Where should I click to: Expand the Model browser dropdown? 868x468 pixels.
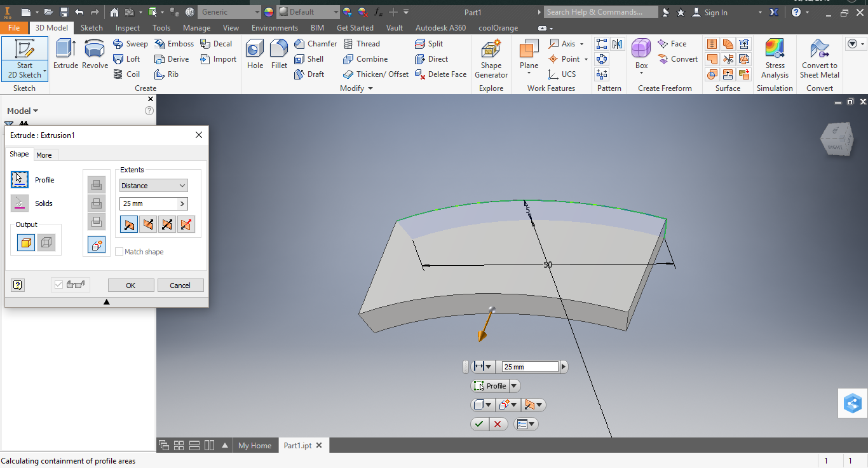23,111
